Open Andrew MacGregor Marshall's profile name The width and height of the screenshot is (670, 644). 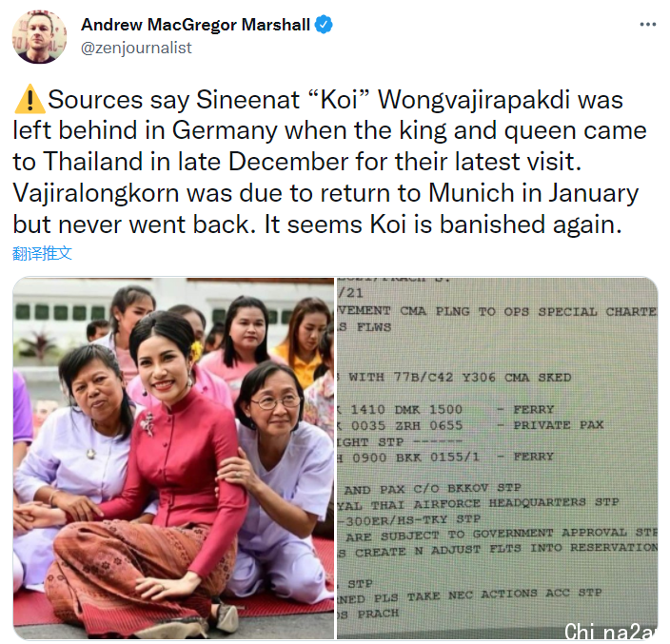click(195, 25)
